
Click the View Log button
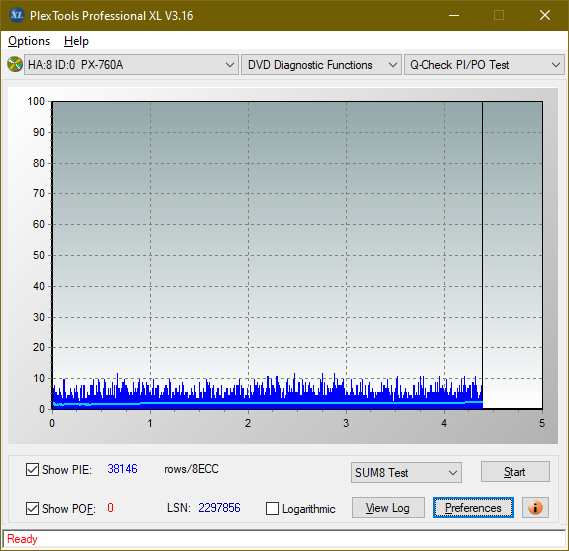[x=388, y=507]
